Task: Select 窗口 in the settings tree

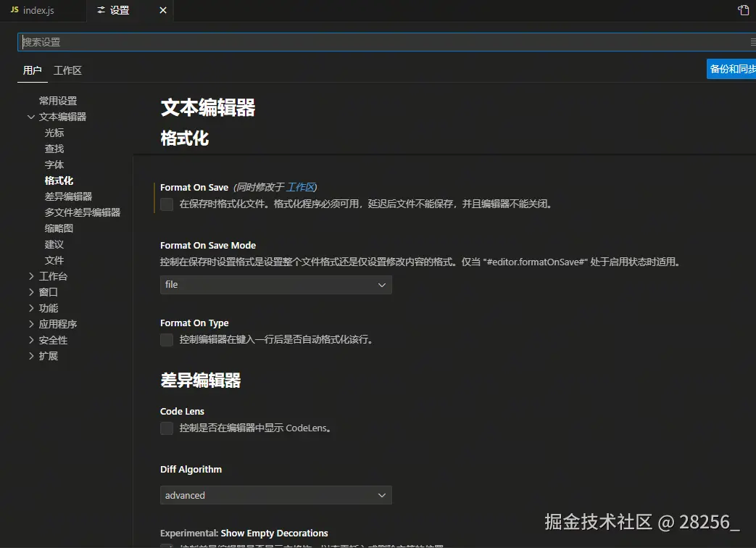Action: tap(49, 292)
